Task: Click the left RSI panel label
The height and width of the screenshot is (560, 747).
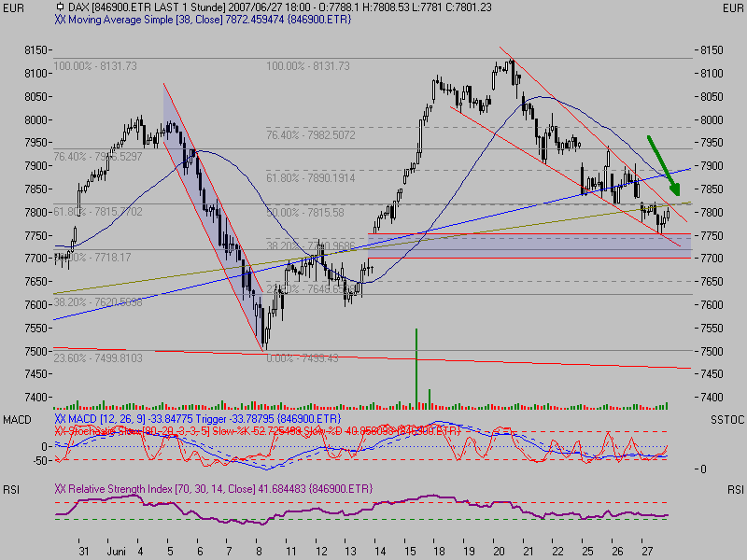Action: [11, 488]
